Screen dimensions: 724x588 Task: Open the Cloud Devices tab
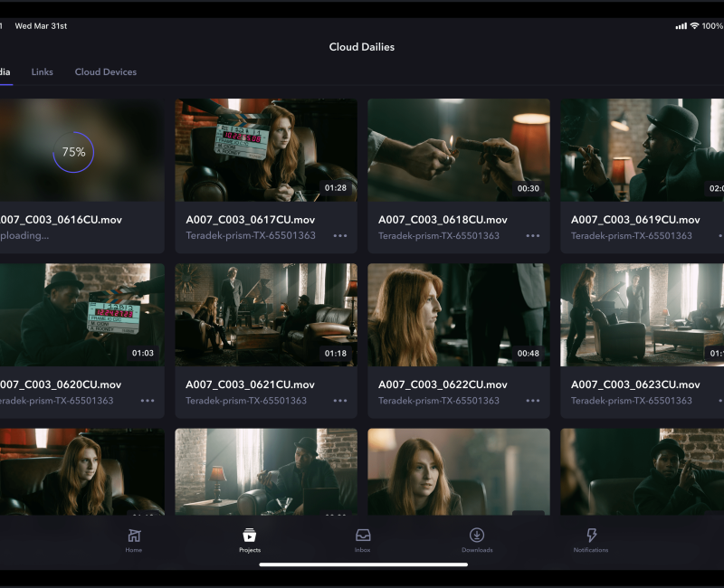click(106, 71)
